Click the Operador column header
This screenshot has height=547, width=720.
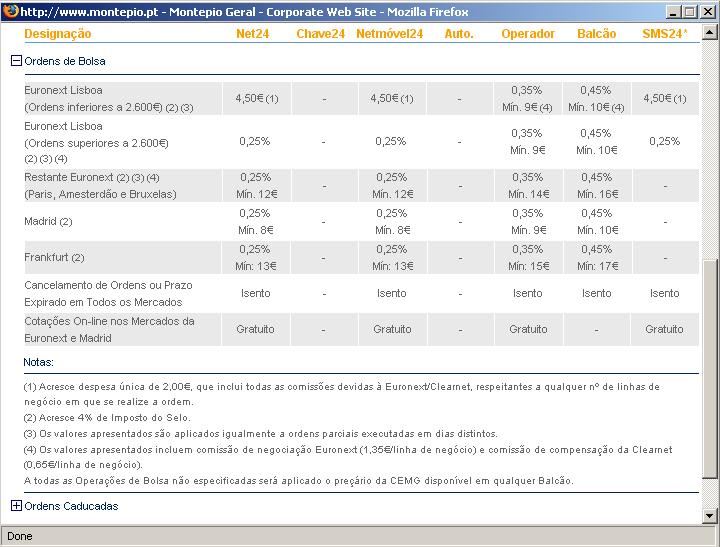pyautogui.click(x=528, y=34)
